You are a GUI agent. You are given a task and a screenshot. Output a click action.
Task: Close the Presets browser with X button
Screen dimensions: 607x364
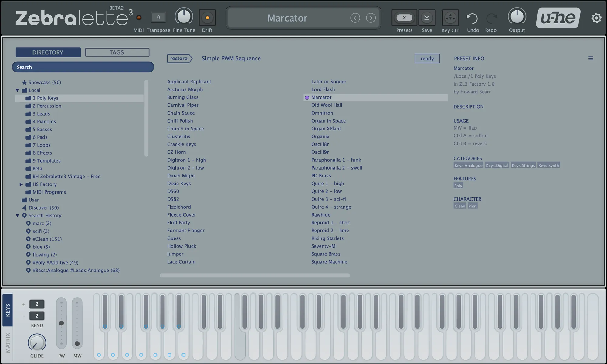coord(404,18)
